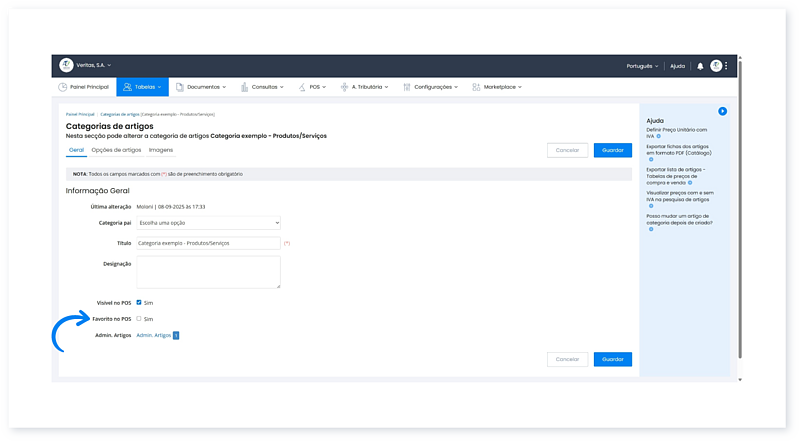This screenshot has height=442, width=800.
Task: Click the Veritas company logo icon
Action: click(x=66, y=65)
